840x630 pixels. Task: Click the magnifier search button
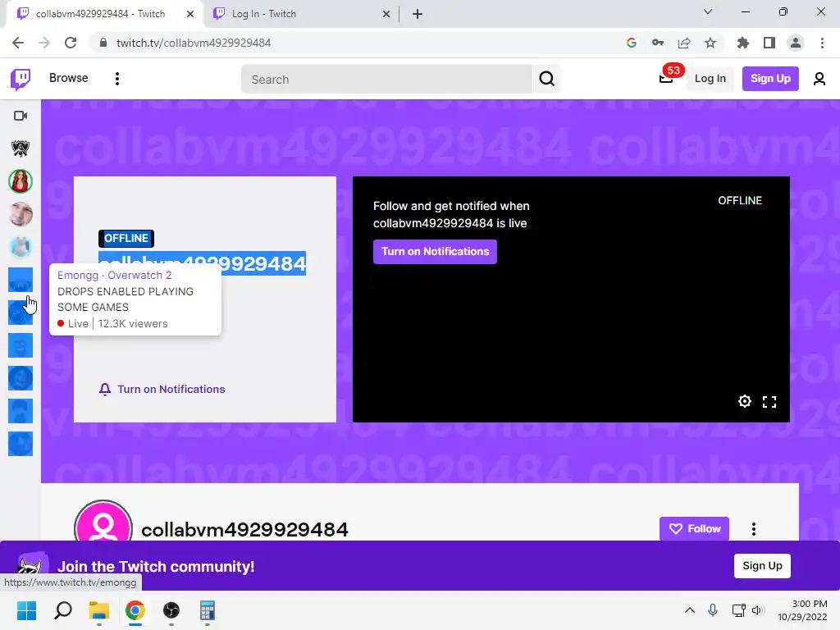tap(546, 80)
